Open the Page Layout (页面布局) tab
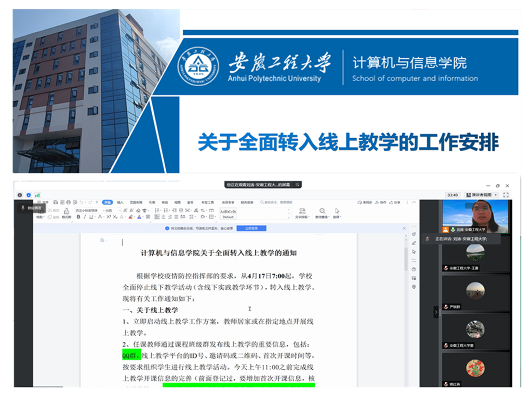The width and height of the screenshot is (532, 399). pyautogui.click(x=136, y=202)
